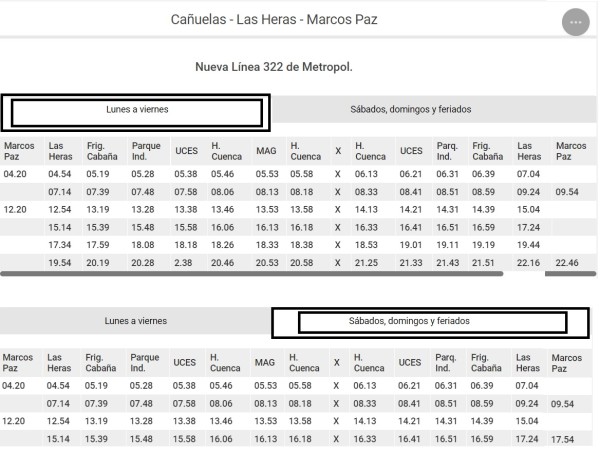
Task: Select lower 'Lunes a viernes' tab
Action: point(135,321)
